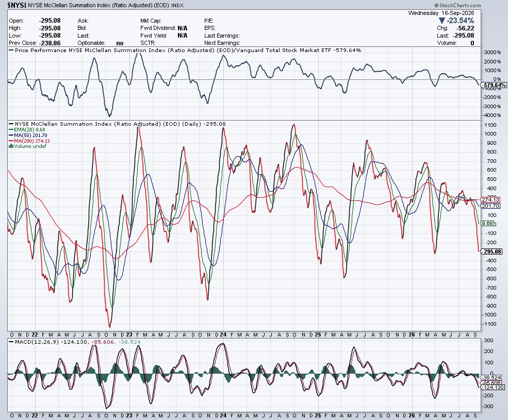Click the Volume undef bars icon in the legend

coord(11,146)
